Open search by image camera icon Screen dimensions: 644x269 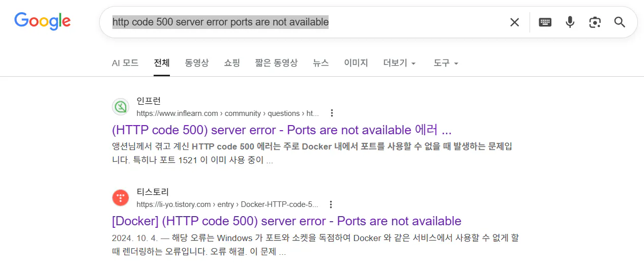(595, 22)
